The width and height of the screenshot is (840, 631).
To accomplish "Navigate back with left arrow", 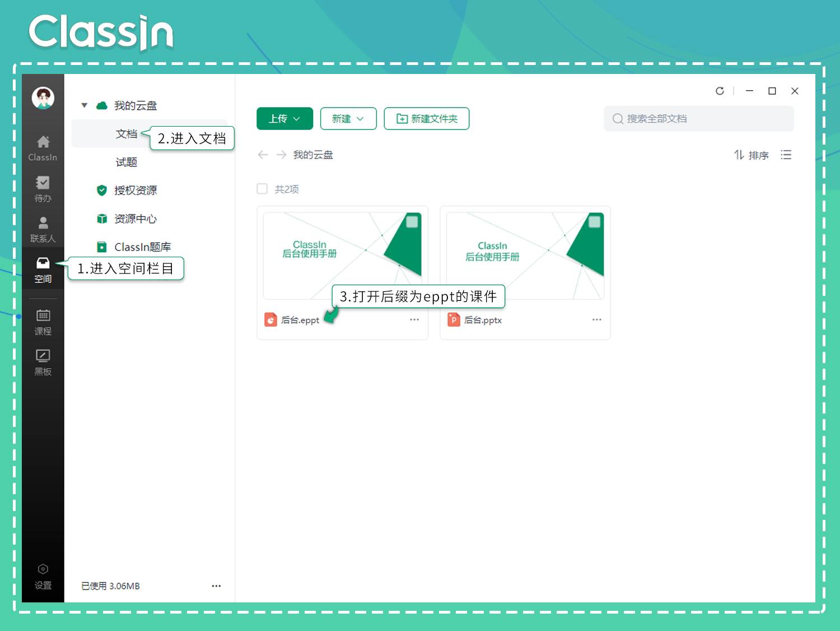I will tap(263, 155).
